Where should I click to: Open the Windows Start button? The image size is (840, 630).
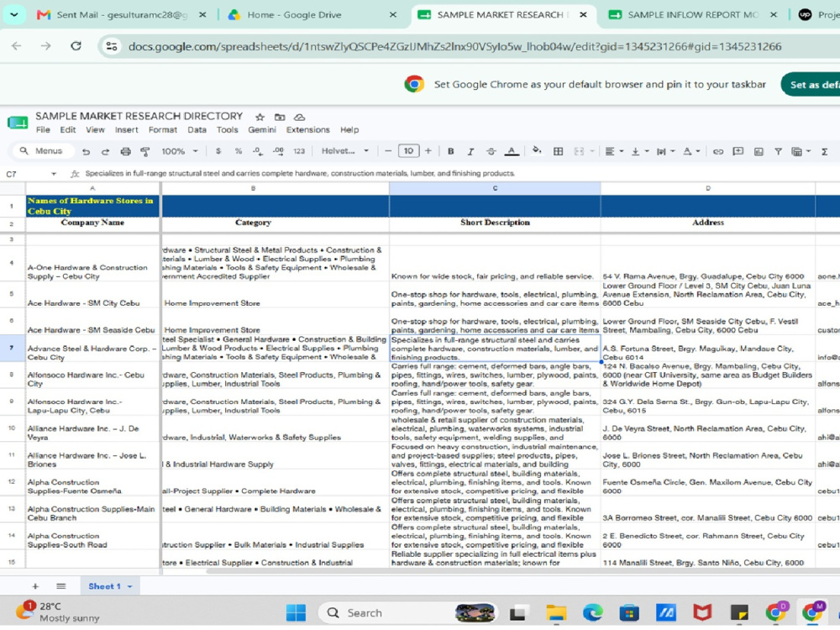click(x=296, y=612)
